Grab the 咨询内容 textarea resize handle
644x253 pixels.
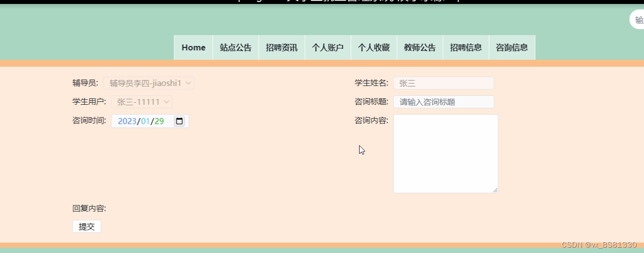click(x=495, y=190)
